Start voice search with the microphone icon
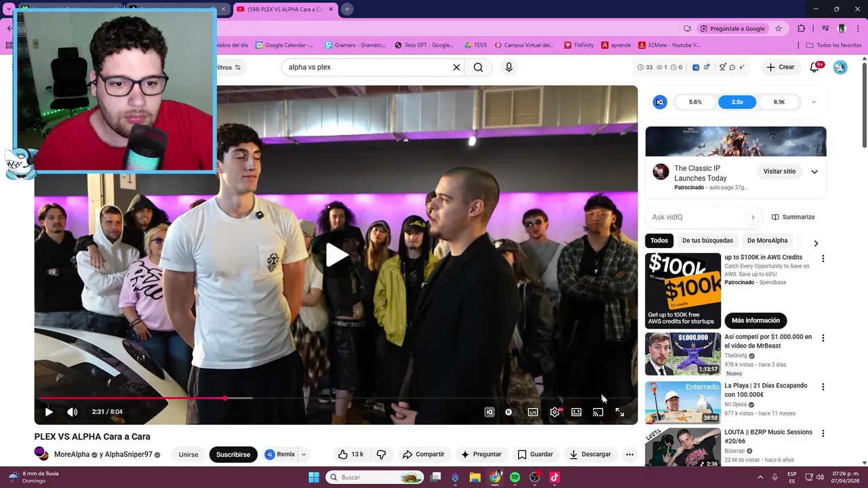868x488 pixels. pos(509,67)
